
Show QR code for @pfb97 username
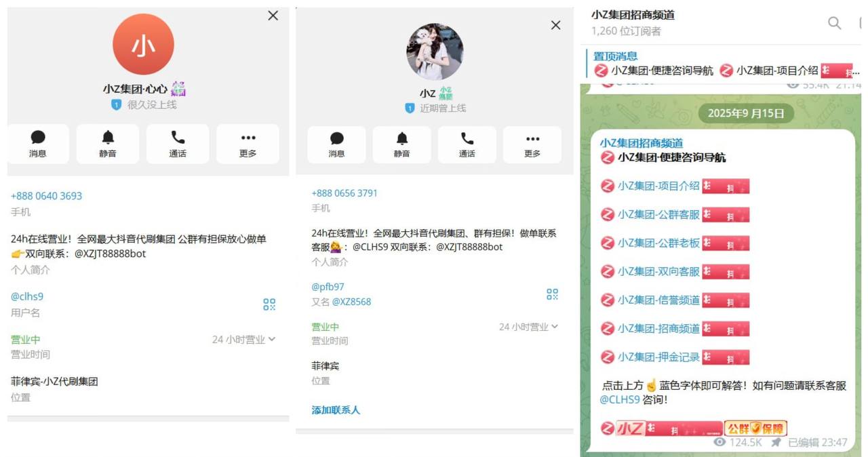(x=552, y=294)
